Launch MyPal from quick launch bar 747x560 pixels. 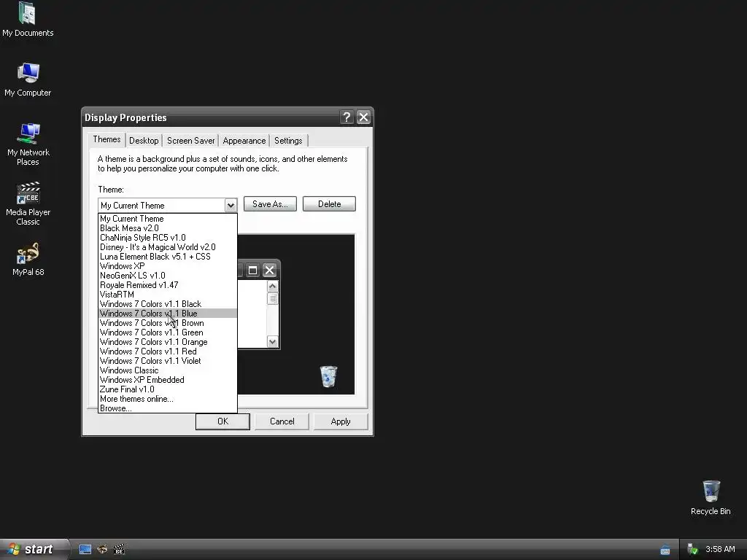pos(102,550)
